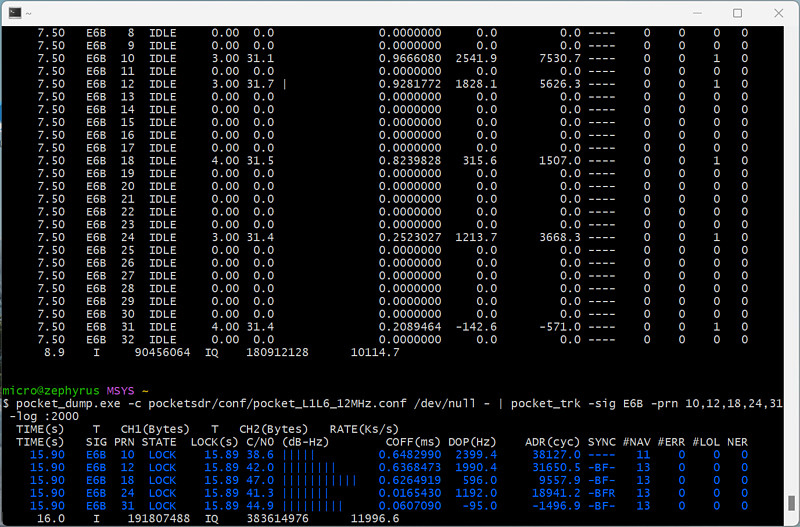Click the E6B 12 IDLE row with 31.7
Viewport: 800px width, 527px height.
coord(393,84)
